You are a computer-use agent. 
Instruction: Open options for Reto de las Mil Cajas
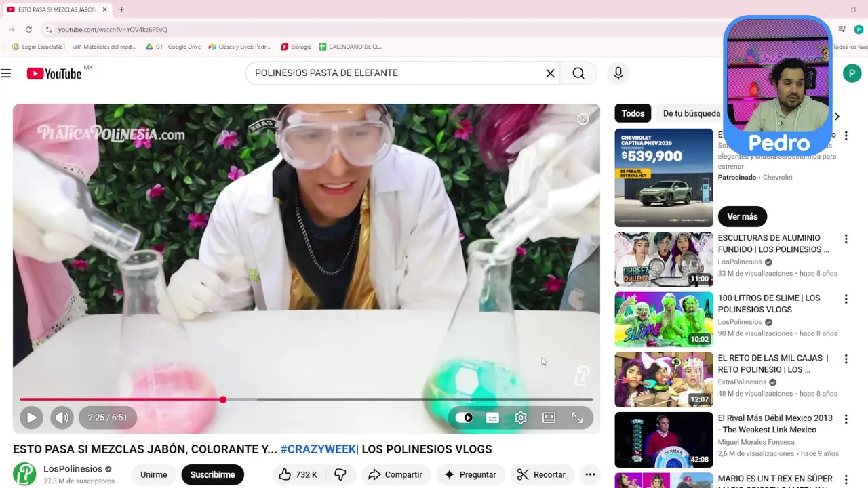coord(846,359)
